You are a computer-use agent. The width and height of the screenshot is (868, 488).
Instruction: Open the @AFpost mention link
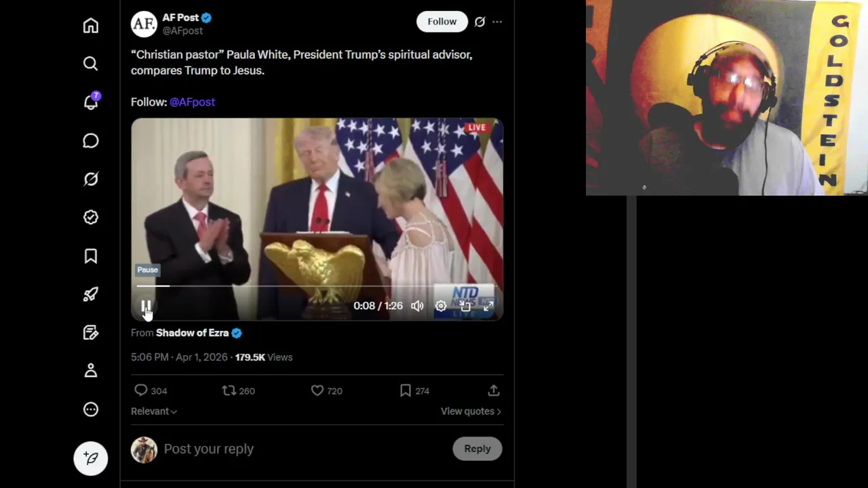(x=192, y=102)
